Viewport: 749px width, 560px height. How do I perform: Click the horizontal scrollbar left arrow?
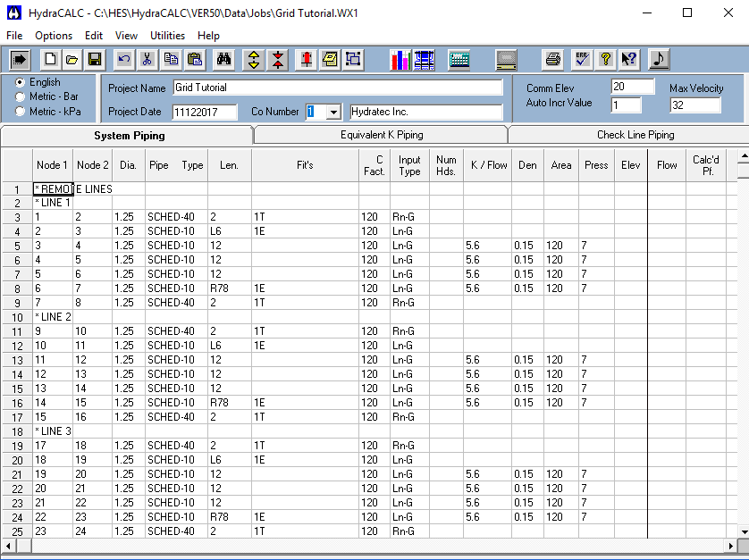[8, 545]
